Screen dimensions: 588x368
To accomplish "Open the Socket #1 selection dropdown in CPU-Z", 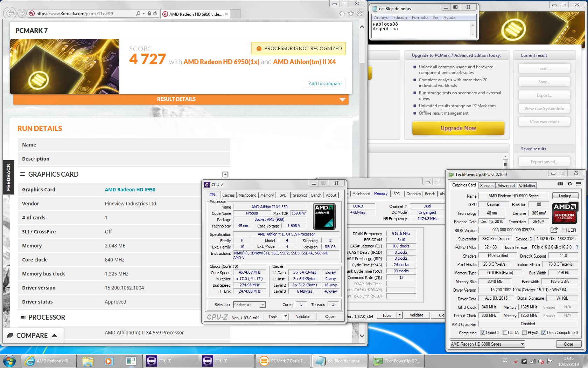I will pyautogui.click(x=249, y=305).
